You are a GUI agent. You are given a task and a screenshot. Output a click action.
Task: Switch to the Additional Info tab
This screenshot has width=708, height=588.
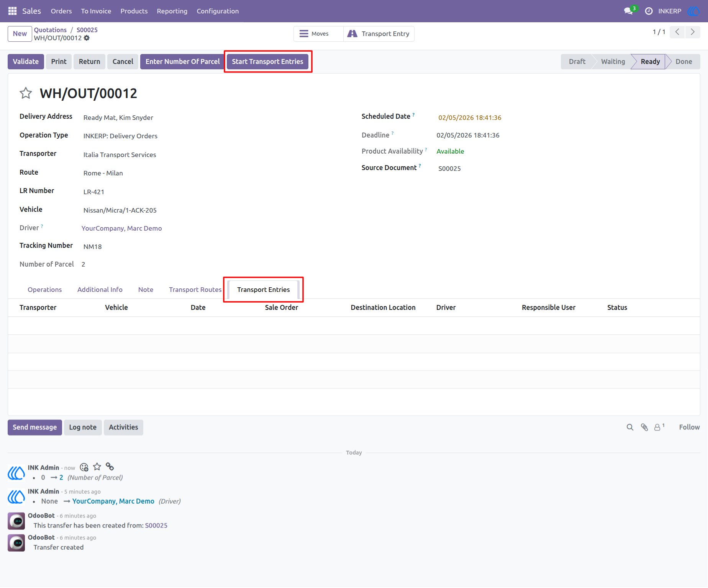pos(100,290)
